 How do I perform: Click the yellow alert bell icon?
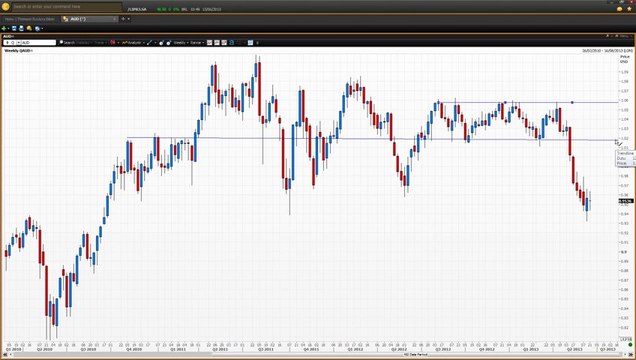click(29, 28)
